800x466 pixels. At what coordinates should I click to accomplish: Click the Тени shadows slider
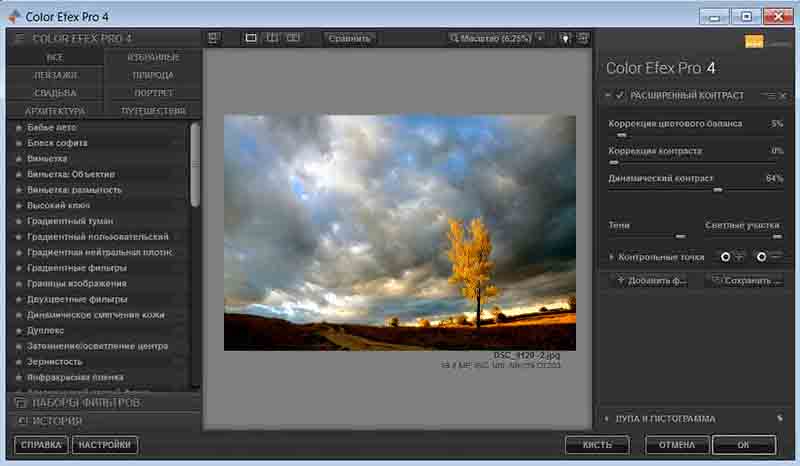647,237
